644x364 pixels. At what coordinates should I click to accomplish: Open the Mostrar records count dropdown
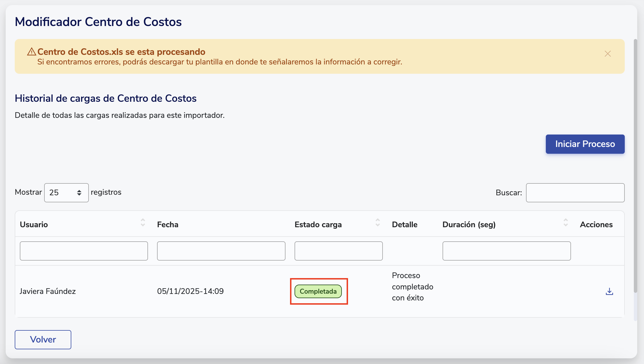click(x=66, y=193)
